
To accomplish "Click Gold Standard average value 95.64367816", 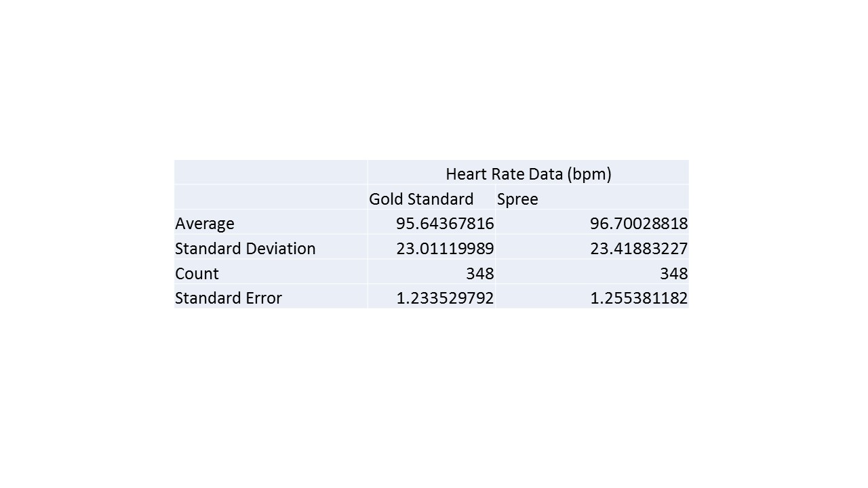I will click(445, 224).
